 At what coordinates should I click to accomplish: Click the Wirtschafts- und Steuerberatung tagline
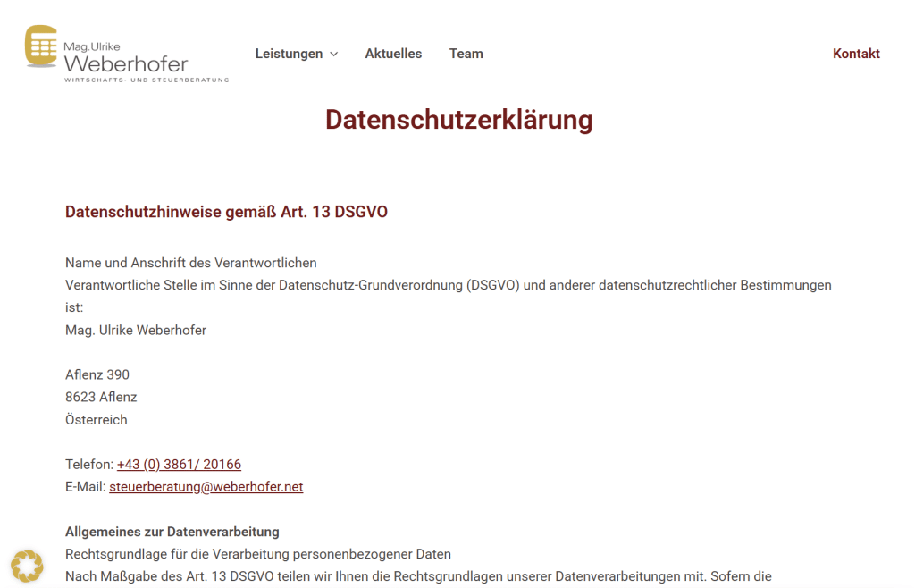[147, 80]
